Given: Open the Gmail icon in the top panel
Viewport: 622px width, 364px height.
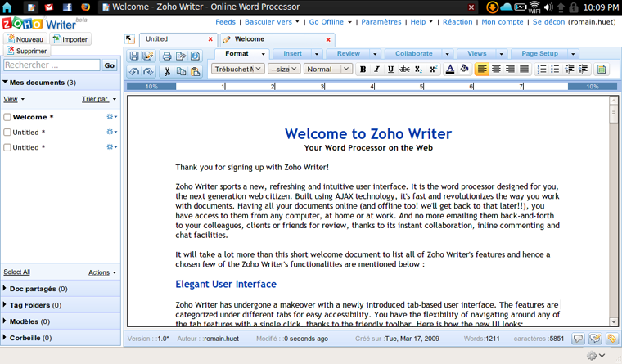Looking at the screenshot, I should tap(49, 7).
